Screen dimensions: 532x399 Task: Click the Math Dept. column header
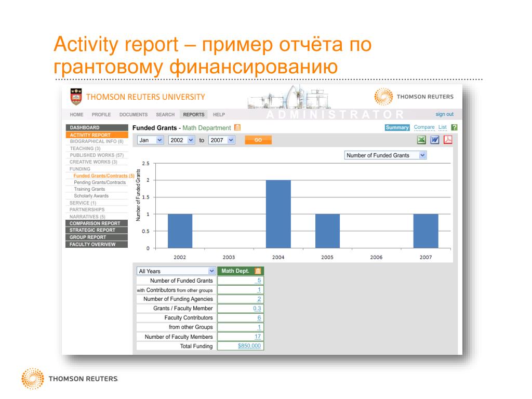(241, 271)
